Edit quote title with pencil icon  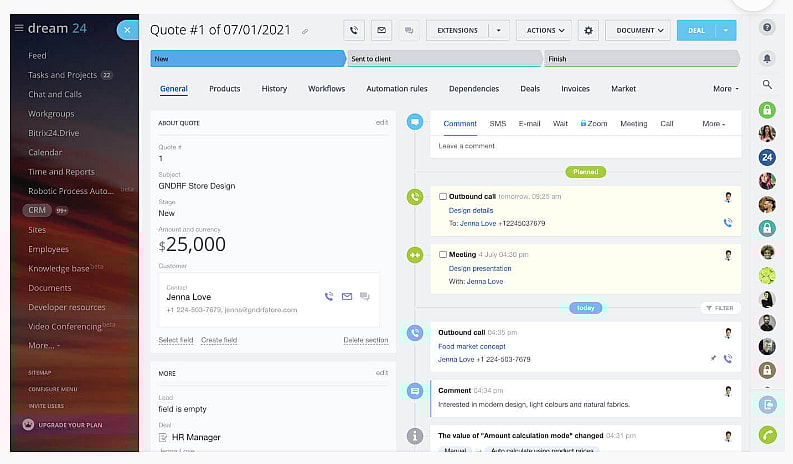[305, 32]
